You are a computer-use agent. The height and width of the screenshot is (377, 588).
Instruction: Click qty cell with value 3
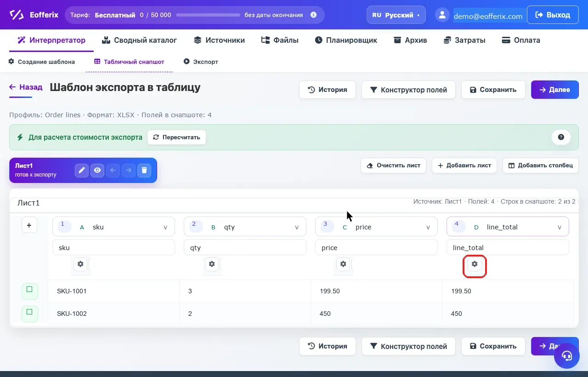[x=245, y=291]
